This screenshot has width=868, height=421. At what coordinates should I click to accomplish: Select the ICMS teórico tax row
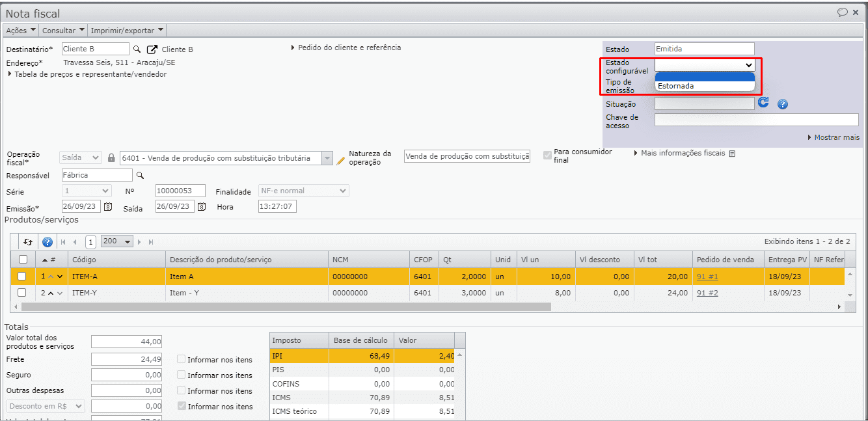(x=362, y=411)
